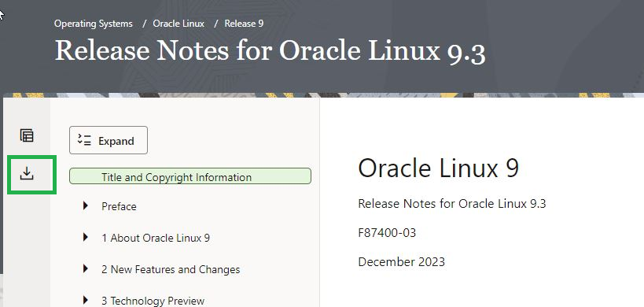Expand the 1 About Oracle Linux 9 arrow
644x307 pixels.
pos(85,237)
